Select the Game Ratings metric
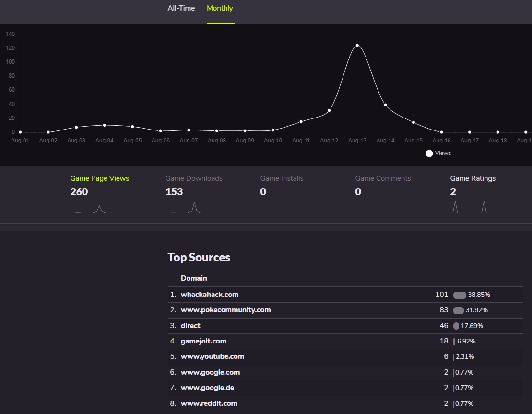Image resolution: width=532 pixels, height=414 pixels. point(473,178)
